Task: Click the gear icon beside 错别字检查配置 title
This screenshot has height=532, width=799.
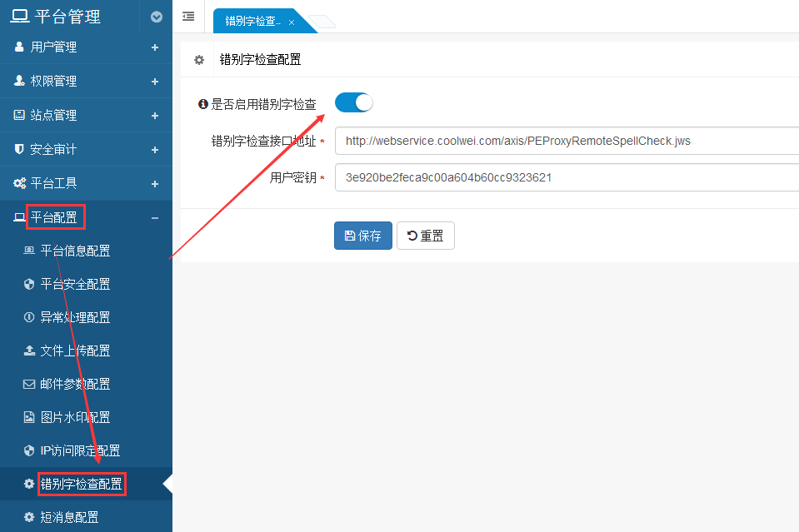Action: click(x=199, y=60)
